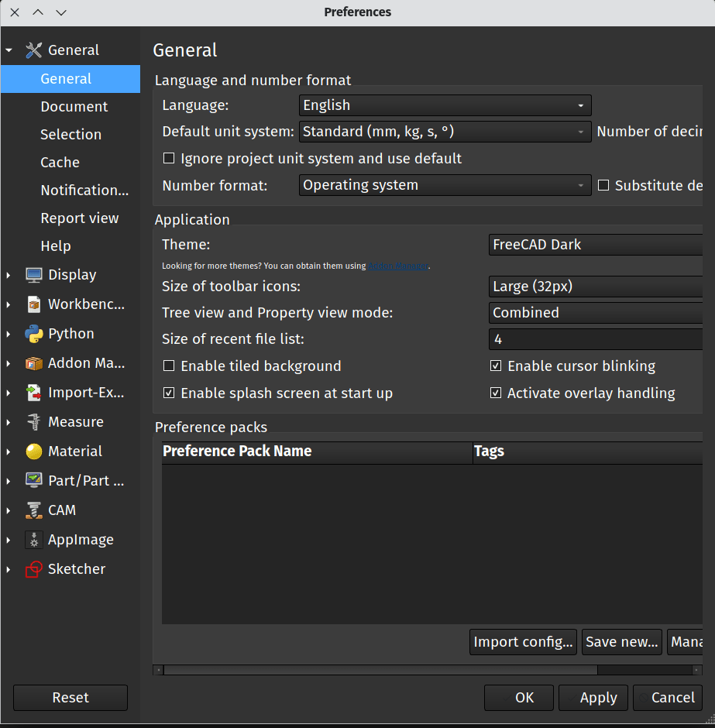This screenshot has height=728, width=715.
Task: Expand the Part/Part Design tree entry
Action: click(9, 480)
